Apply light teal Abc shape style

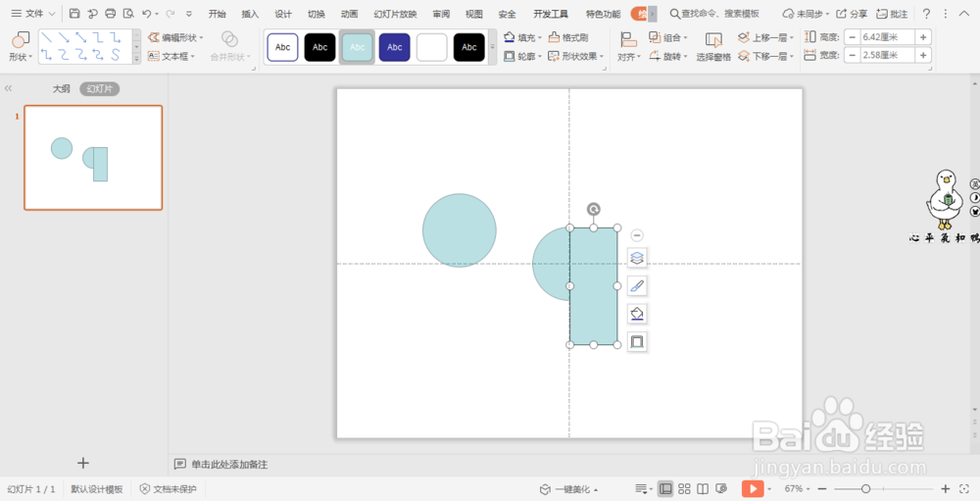pos(357,47)
